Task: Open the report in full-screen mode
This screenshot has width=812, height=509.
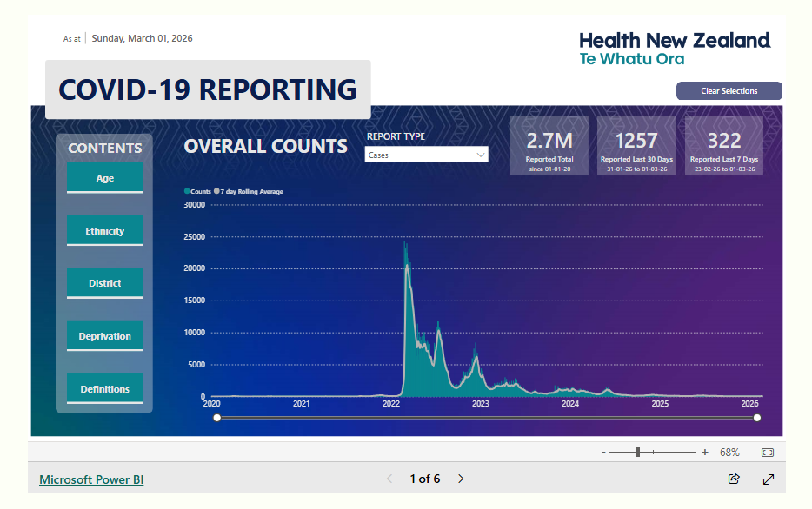Action: (769, 479)
